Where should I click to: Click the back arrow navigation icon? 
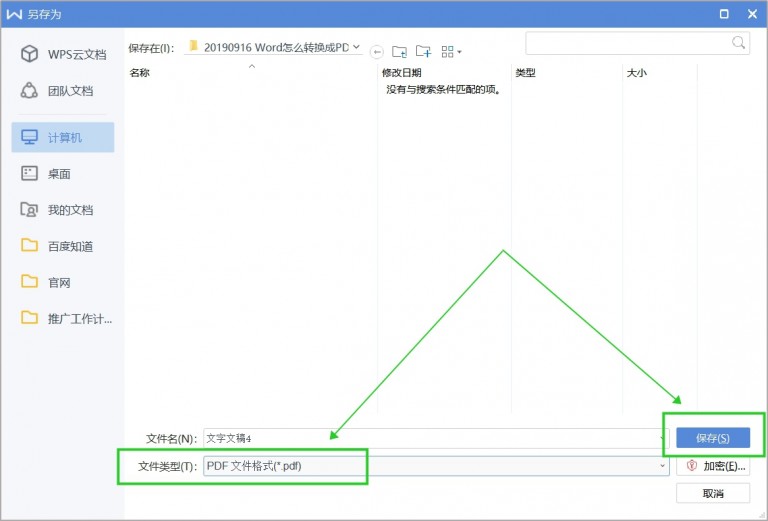pyautogui.click(x=376, y=51)
